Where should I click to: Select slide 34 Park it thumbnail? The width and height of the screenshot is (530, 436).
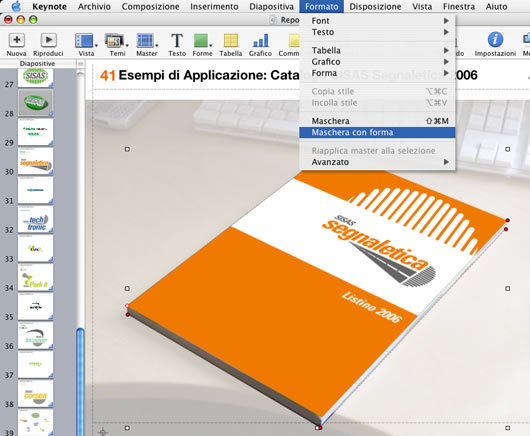coord(35,277)
